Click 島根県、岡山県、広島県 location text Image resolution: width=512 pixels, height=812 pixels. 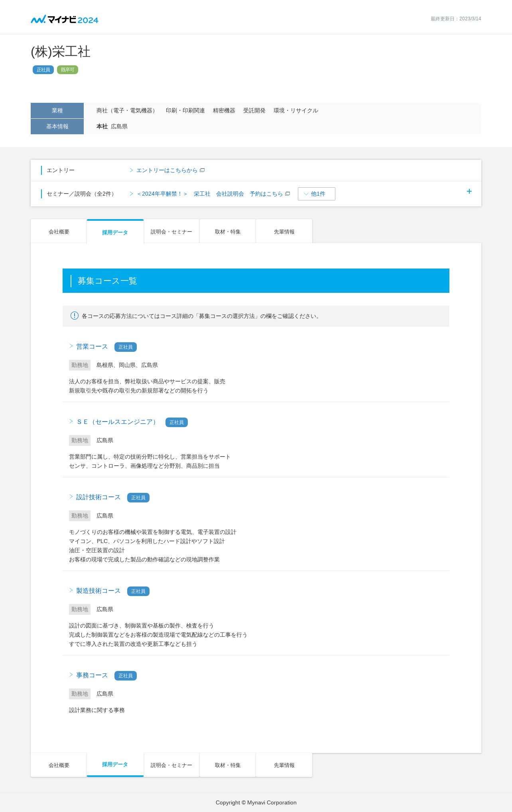click(127, 365)
